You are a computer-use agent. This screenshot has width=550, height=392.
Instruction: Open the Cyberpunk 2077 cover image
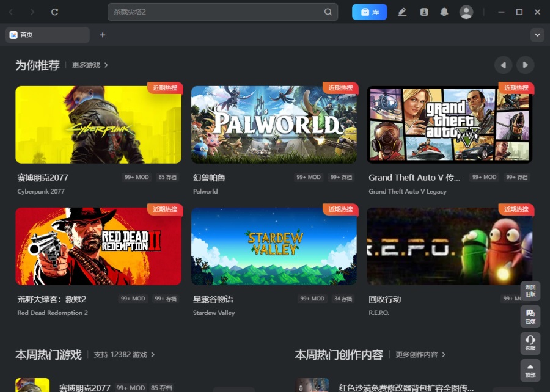coord(98,125)
